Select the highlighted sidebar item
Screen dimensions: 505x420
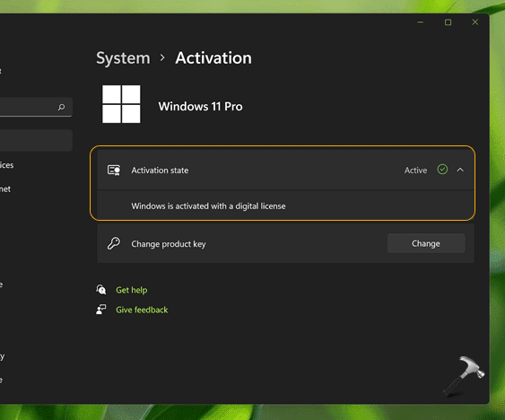pyautogui.click(x=36, y=141)
